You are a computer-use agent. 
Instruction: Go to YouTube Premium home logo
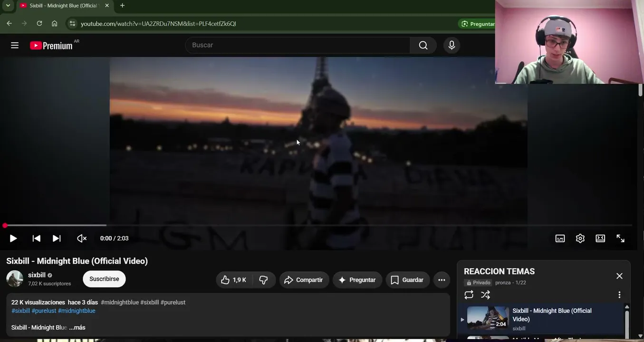click(51, 46)
